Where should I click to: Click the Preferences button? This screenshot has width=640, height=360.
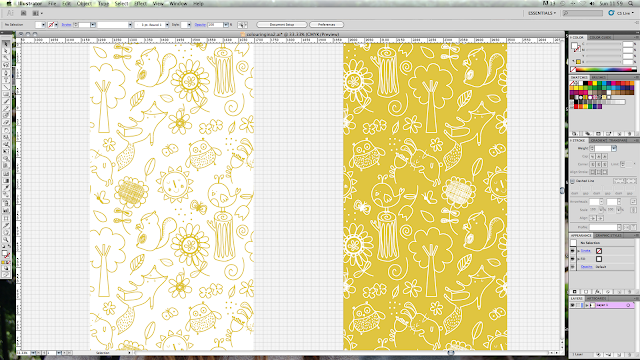coord(327,24)
